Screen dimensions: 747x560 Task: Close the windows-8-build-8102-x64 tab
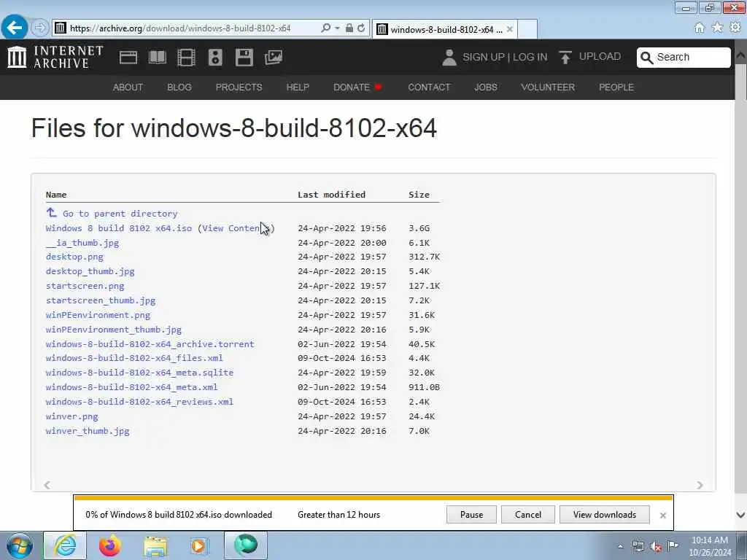(x=510, y=29)
